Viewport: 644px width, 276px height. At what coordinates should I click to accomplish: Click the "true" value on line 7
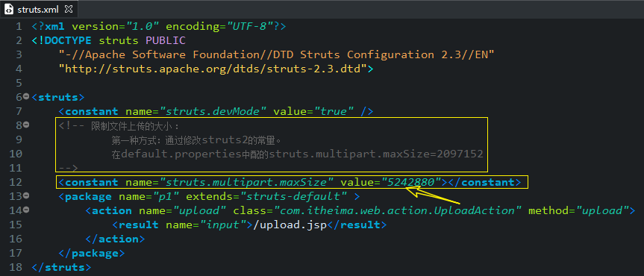334,111
